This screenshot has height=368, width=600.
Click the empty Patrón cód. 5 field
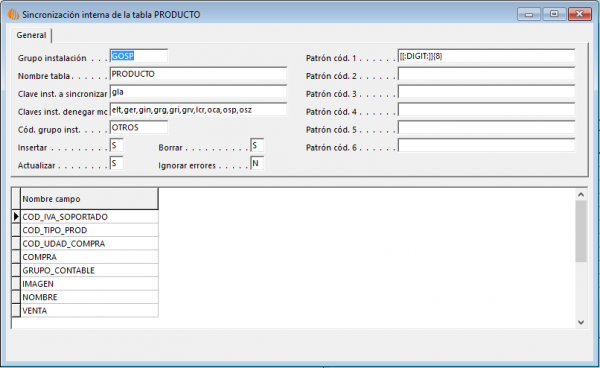tap(486, 128)
